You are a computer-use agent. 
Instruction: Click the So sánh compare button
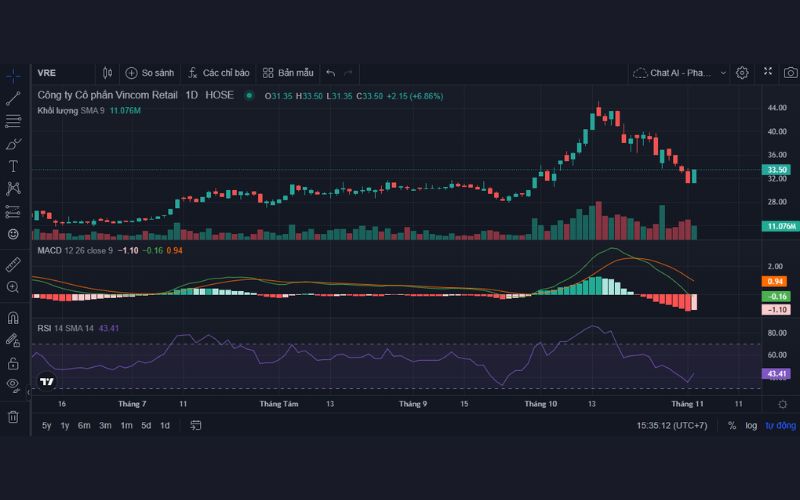point(149,73)
